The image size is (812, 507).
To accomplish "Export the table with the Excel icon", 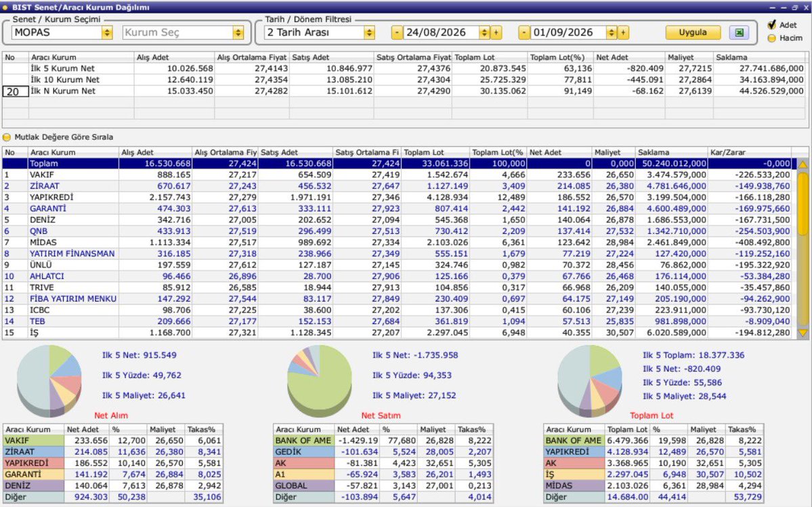I will pos(739,33).
